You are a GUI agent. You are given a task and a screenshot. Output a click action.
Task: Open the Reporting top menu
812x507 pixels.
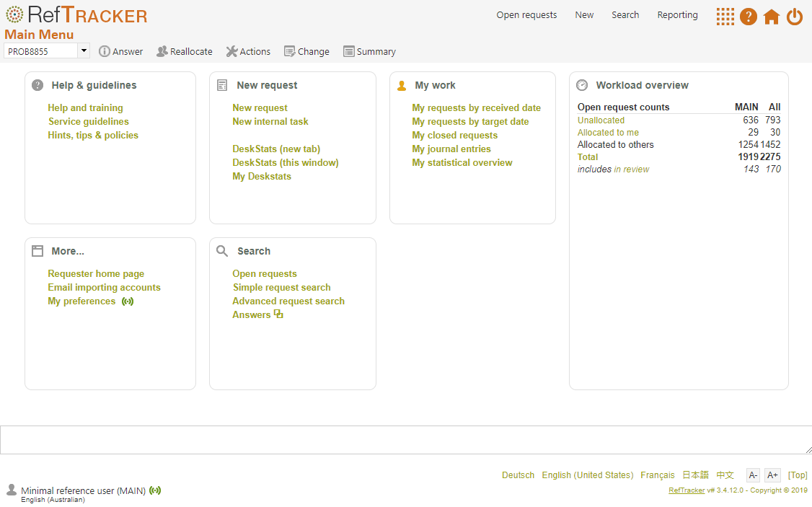tap(677, 15)
